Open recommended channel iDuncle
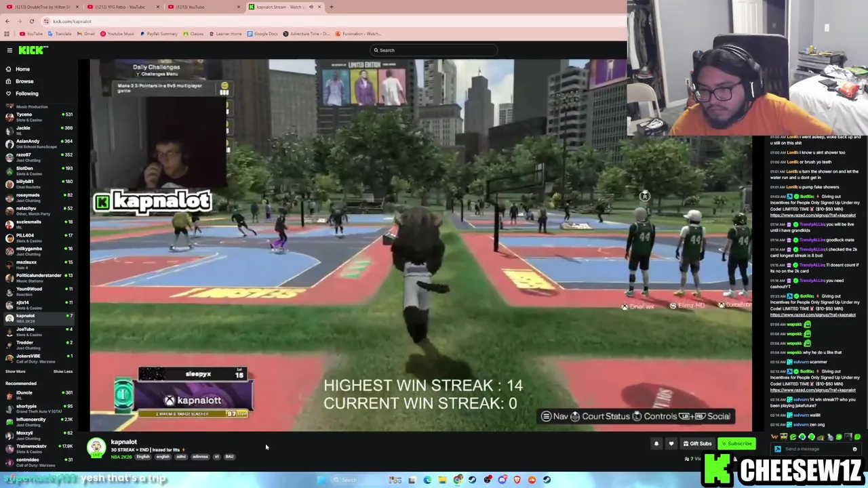The height and width of the screenshot is (488, 868). [x=38, y=395]
